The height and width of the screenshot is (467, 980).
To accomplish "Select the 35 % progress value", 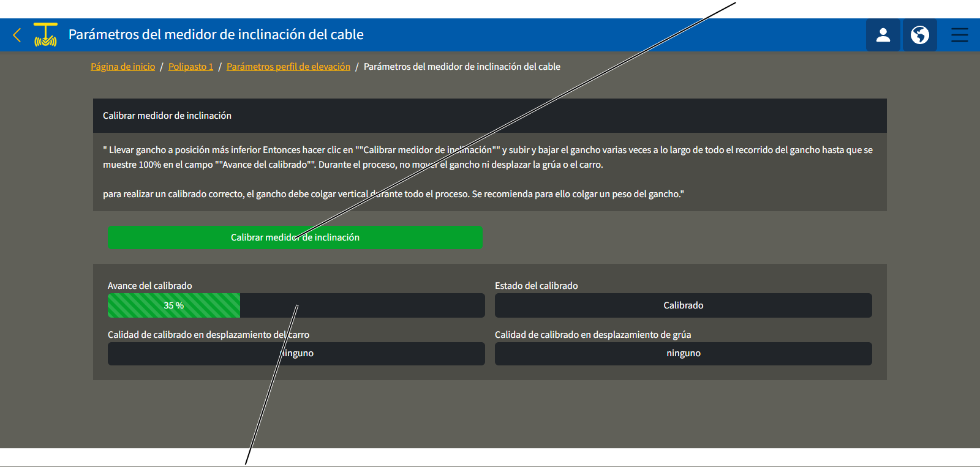I will pos(174,305).
